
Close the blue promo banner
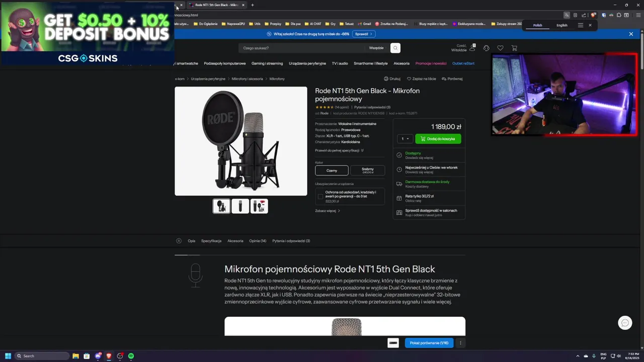631,34
